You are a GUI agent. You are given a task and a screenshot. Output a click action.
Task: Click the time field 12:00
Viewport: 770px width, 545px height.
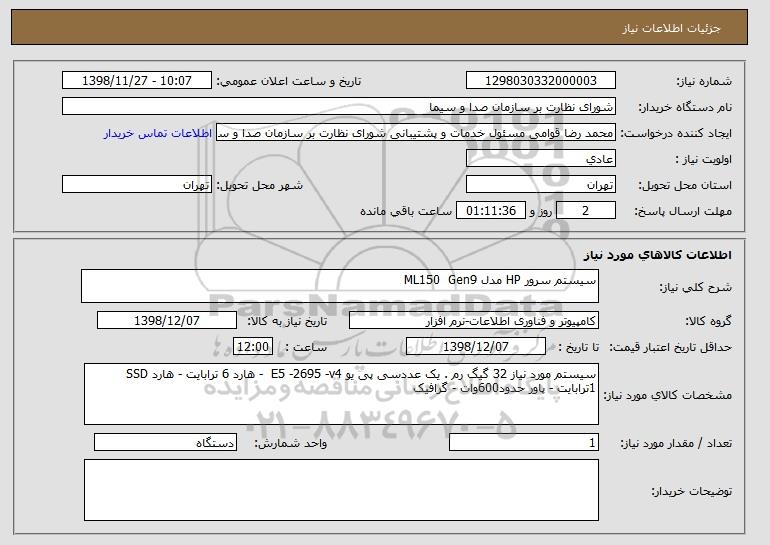coord(253,347)
